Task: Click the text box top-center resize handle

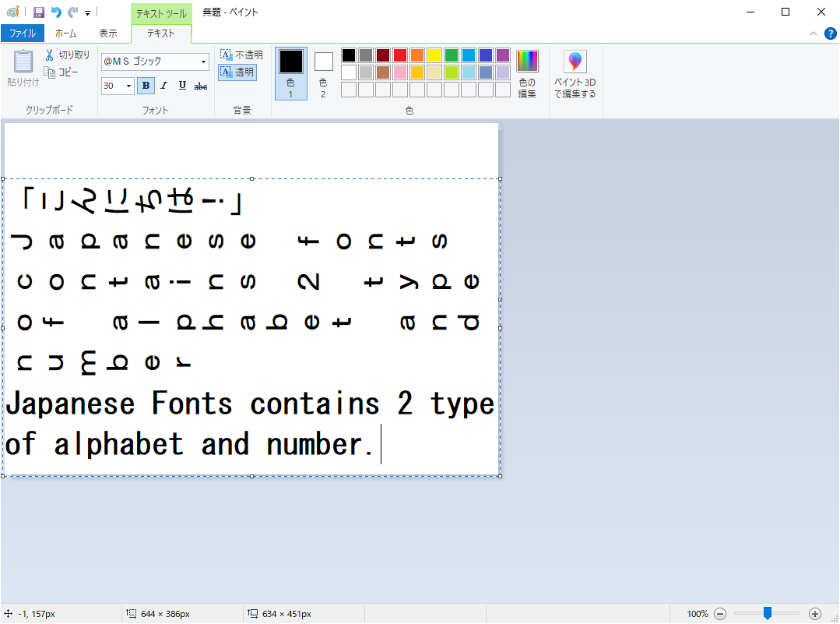Action: click(251, 178)
